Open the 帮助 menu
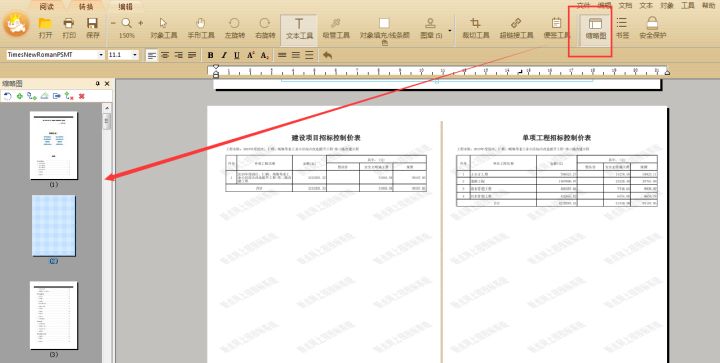Image resolution: width=720 pixels, height=363 pixels. pyautogui.click(x=708, y=6)
